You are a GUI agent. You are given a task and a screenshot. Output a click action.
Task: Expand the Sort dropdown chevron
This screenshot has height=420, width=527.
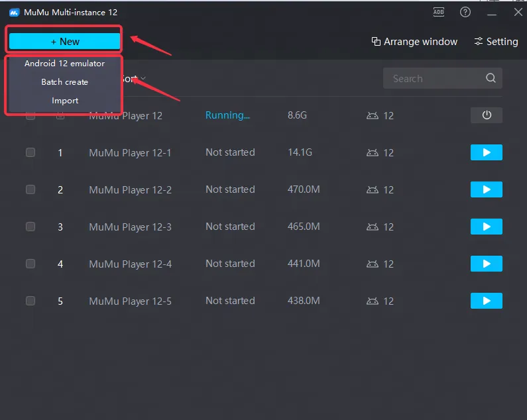pyautogui.click(x=143, y=78)
